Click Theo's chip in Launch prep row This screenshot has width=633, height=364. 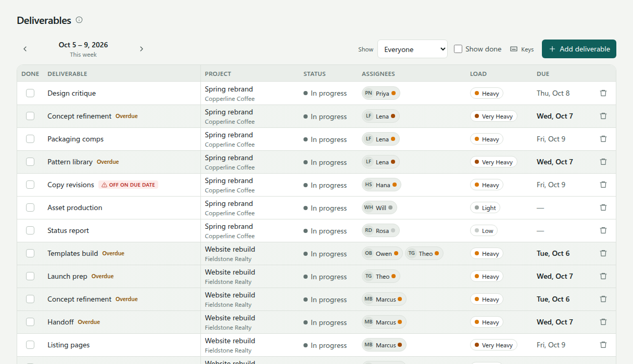tap(381, 276)
